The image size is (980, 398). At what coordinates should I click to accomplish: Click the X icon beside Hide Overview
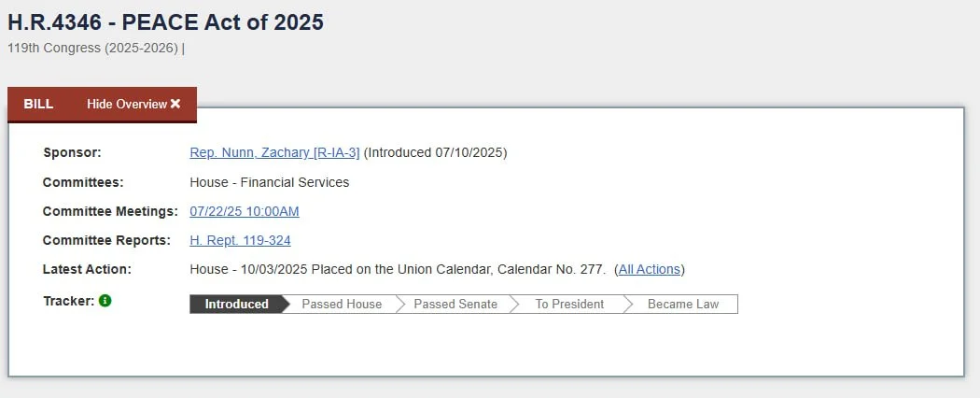(175, 104)
